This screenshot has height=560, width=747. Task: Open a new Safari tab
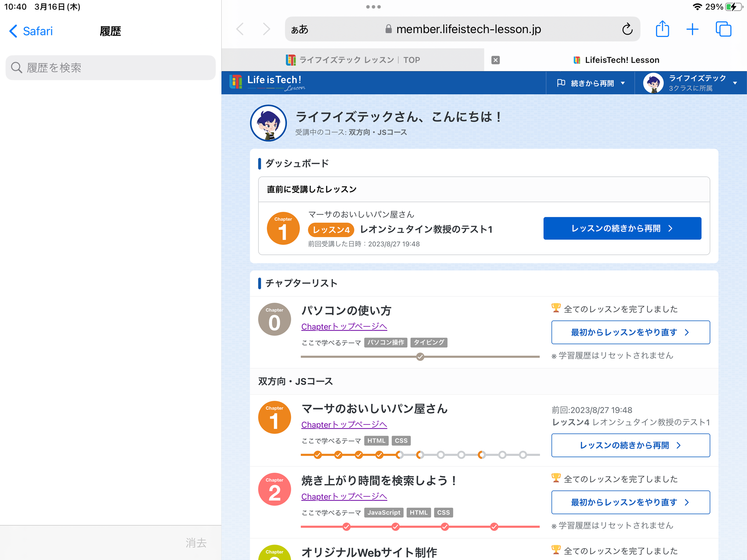pos(693,29)
